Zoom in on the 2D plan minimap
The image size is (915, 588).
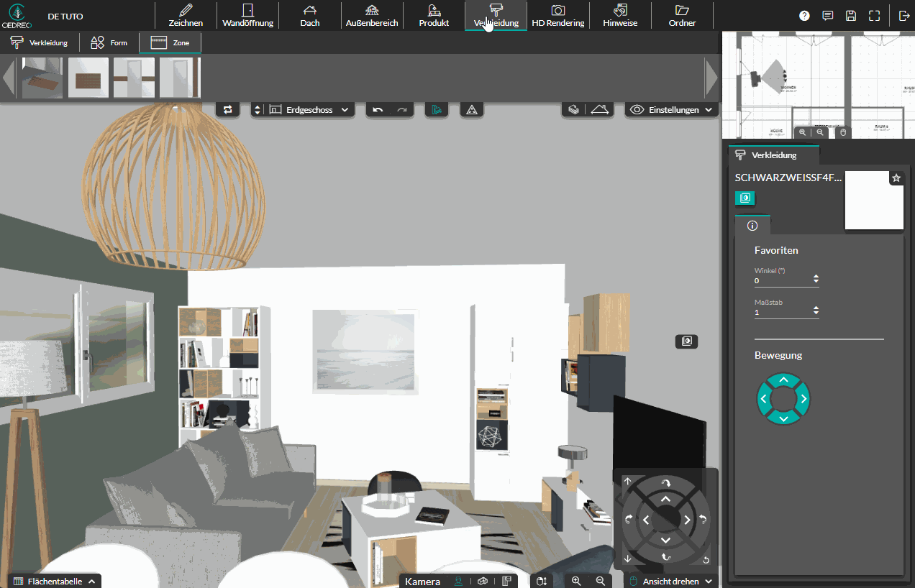[x=802, y=133]
